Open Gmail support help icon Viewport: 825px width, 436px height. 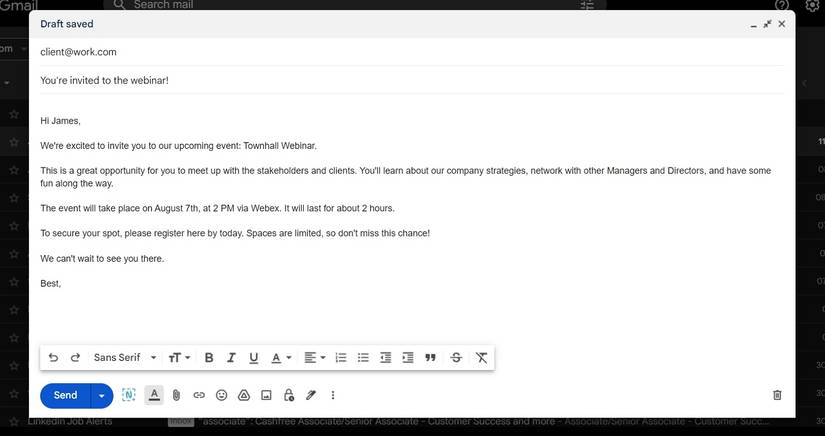(x=782, y=5)
